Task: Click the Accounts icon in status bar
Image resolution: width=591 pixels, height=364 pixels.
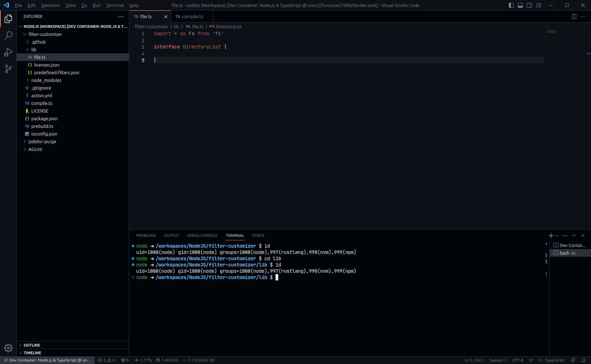Action: (x=573, y=360)
